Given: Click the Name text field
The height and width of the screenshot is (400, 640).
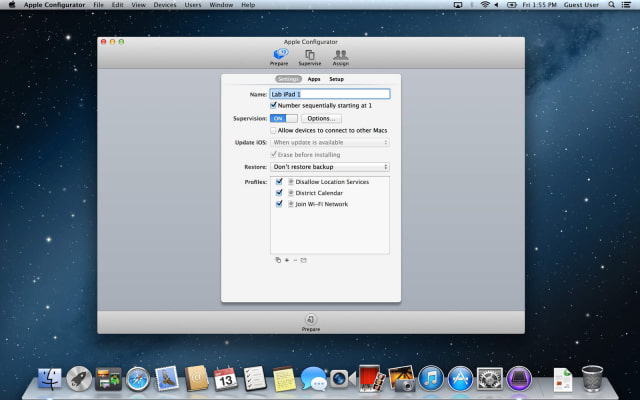Looking at the screenshot, I should click(x=330, y=94).
